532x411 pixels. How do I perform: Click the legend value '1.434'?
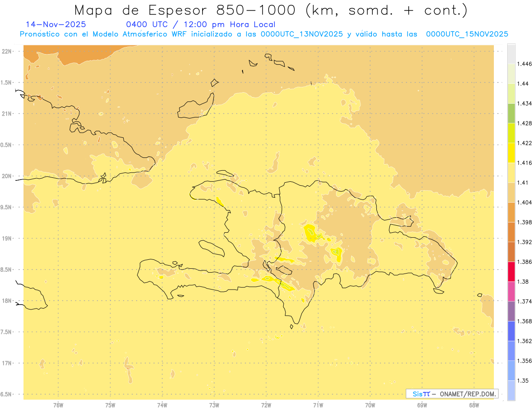click(524, 103)
